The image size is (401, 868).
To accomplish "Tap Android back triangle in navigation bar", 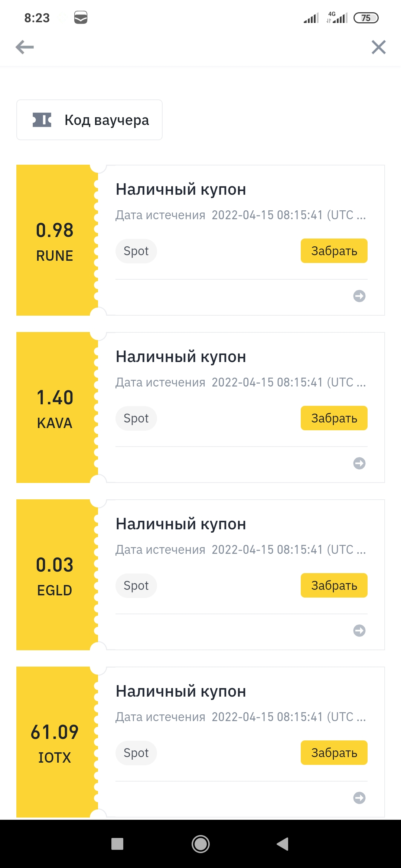I will pos(283,844).
